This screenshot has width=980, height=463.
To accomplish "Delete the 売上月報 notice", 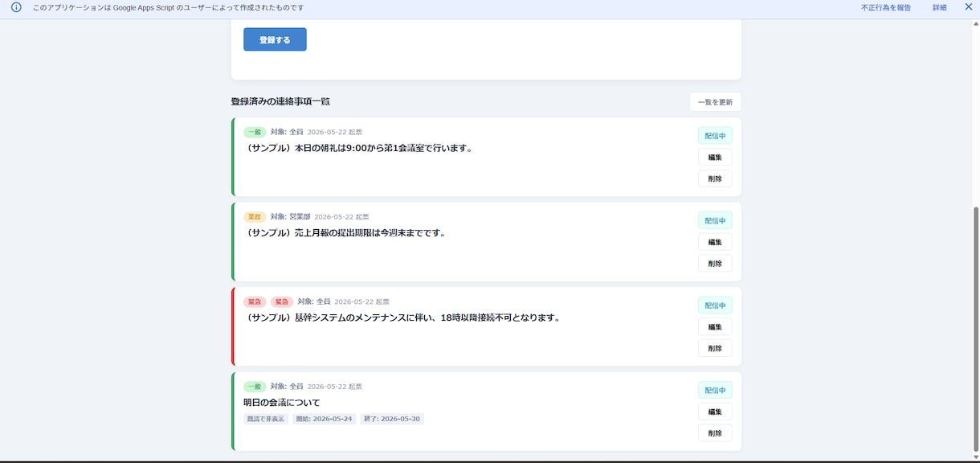I will click(715, 264).
